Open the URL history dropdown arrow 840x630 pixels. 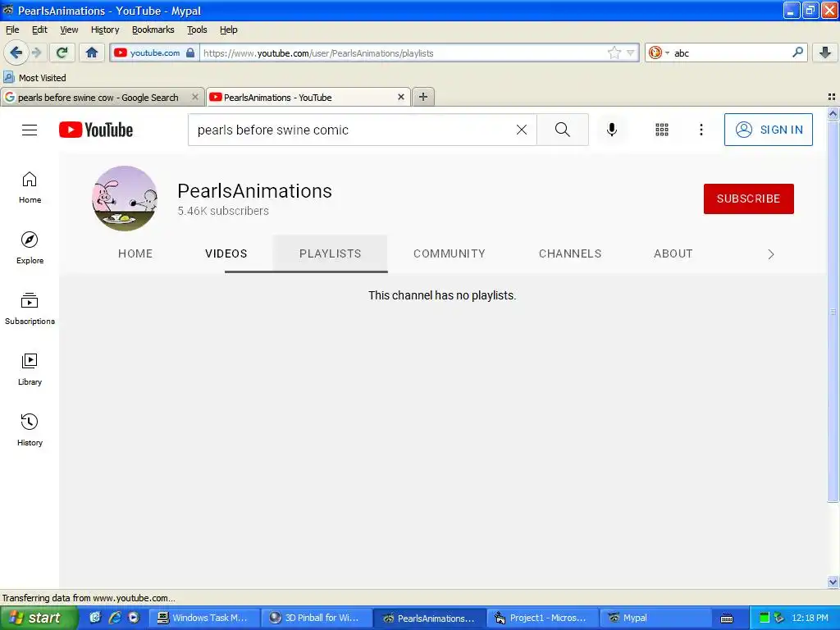pyautogui.click(x=631, y=53)
